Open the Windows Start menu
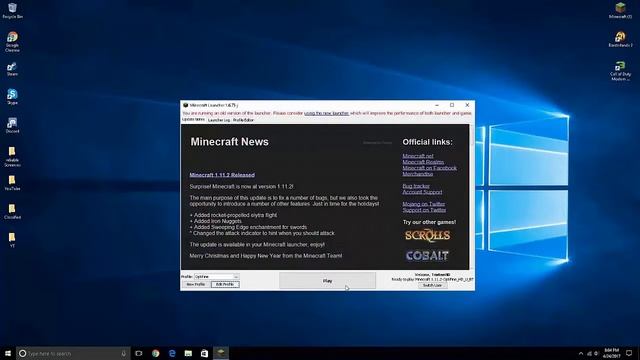 click(x=8, y=353)
